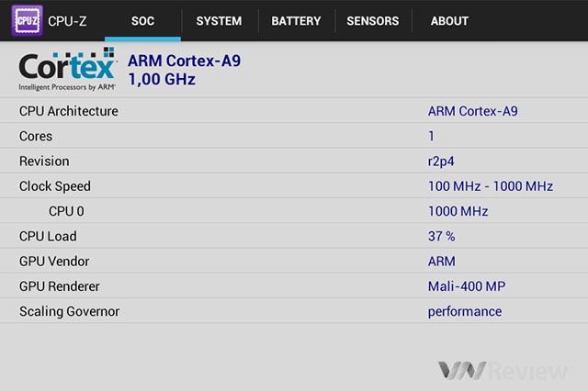Viewport: 588px width, 391px height.
Task: Go to the SENSORS tab
Action: (373, 20)
